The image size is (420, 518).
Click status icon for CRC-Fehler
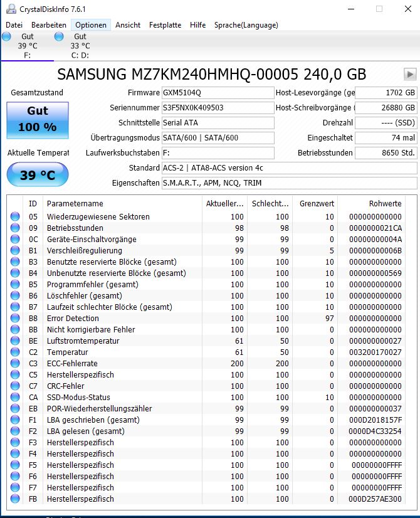[x=15, y=386]
